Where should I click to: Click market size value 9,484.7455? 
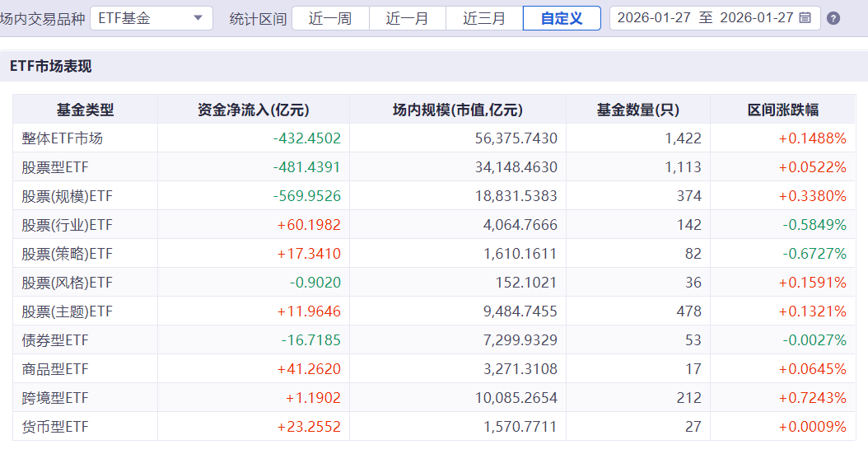tap(520, 311)
